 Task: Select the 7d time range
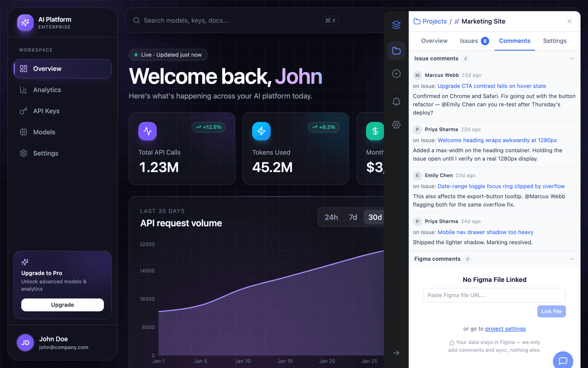click(x=353, y=217)
